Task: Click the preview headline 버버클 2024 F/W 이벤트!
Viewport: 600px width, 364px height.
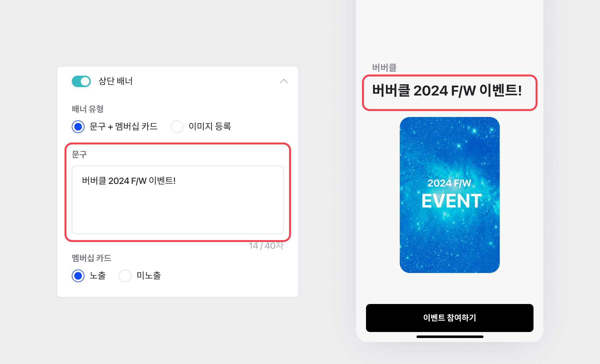Action: (447, 91)
